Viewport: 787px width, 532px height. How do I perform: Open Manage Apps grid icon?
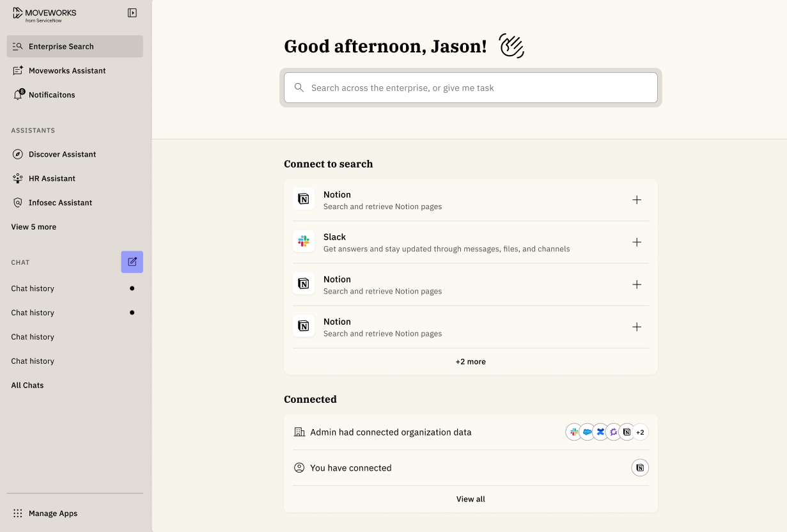click(18, 513)
